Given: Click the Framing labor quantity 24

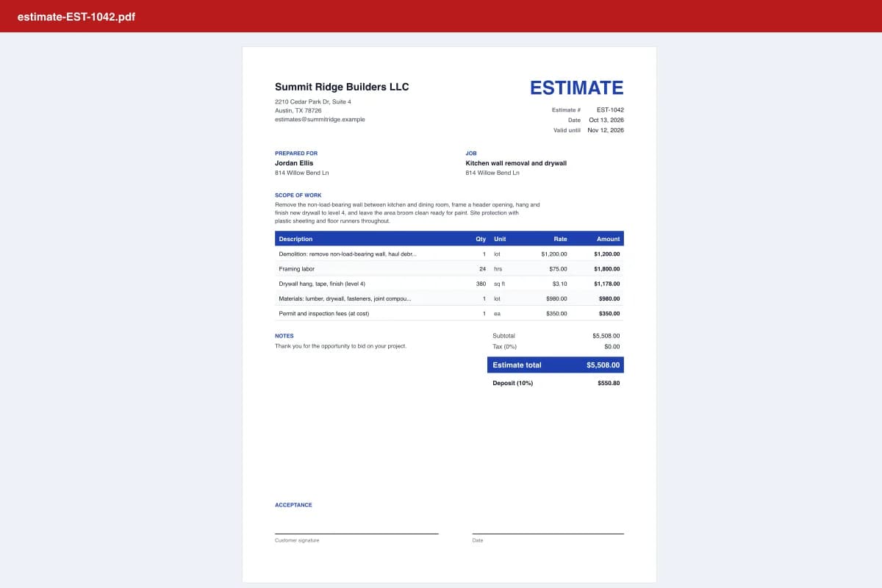Looking at the screenshot, I should tap(482, 269).
